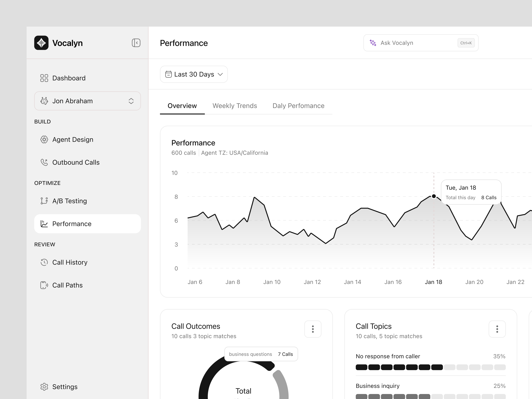This screenshot has height=399, width=532.
Task: Click the 35% value in Call Topics
Action: click(499, 356)
